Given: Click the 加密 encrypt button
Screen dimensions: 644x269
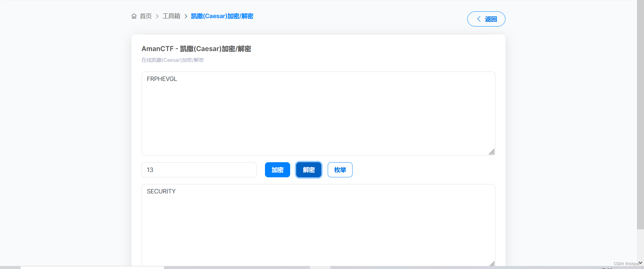Looking at the screenshot, I should coord(277,170).
